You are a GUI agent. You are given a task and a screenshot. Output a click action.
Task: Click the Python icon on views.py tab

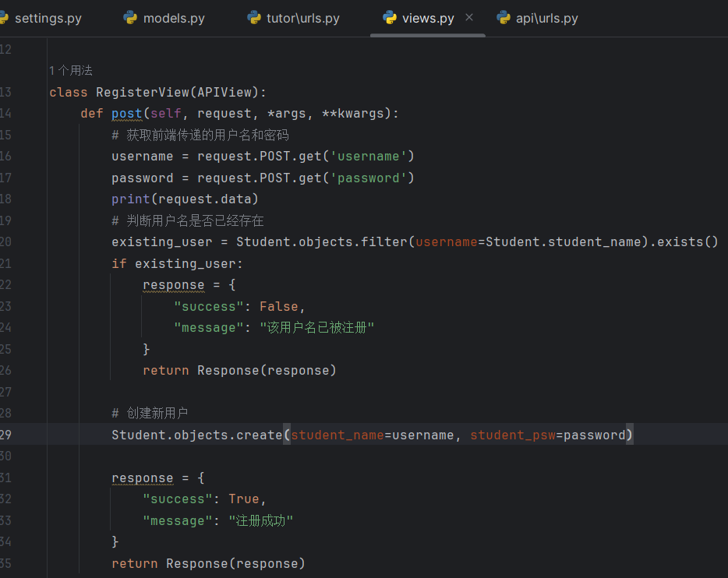(x=389, y=17)
